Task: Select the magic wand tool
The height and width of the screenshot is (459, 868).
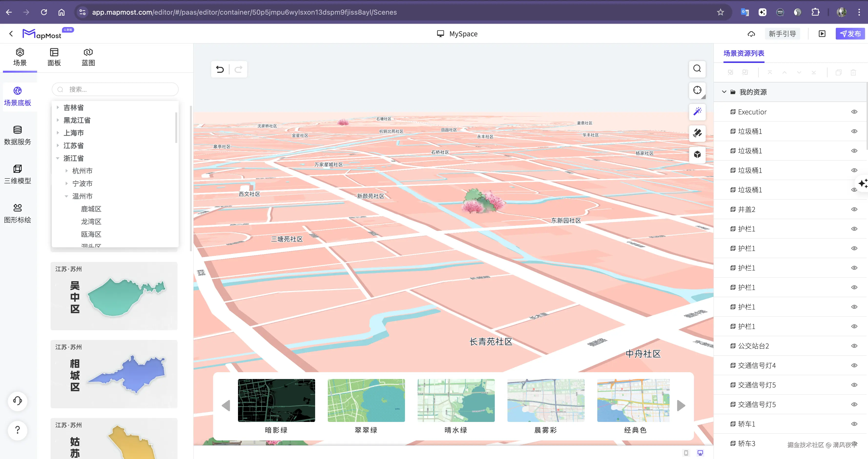Action: coord(697,111)
